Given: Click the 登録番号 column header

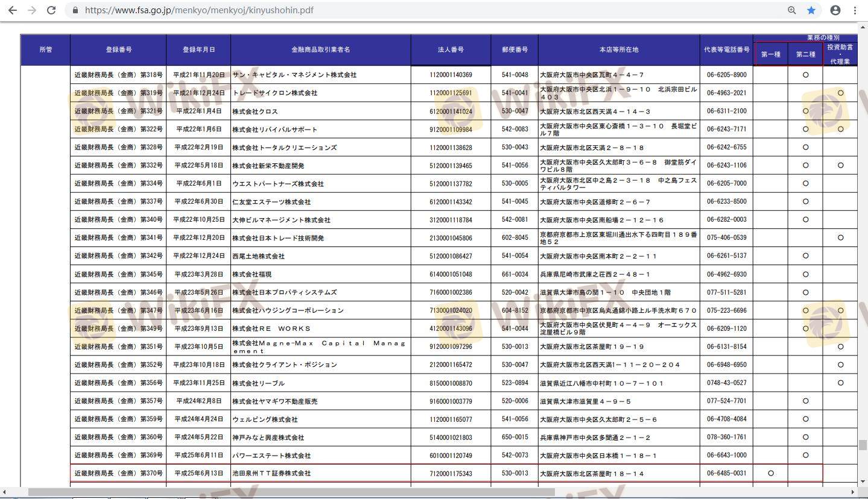Looking at the screenshot, I should 118,49.
